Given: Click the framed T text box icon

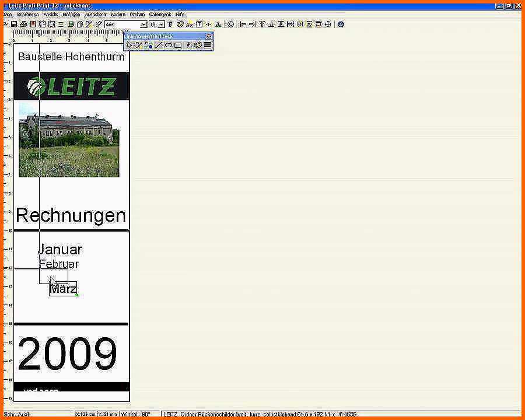Looking at the screenshot, I should pos(199,24).
